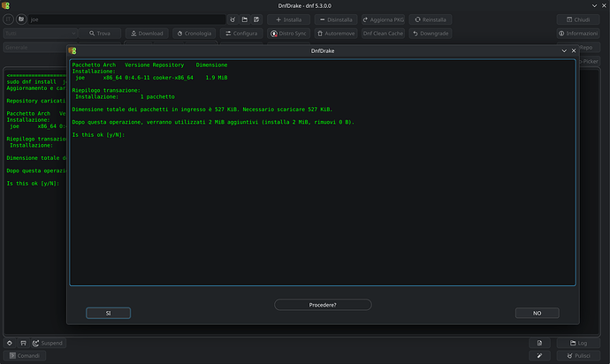This screenshot has height=364, width=610.
Task: Click the Download button
Action: [147, 34]
